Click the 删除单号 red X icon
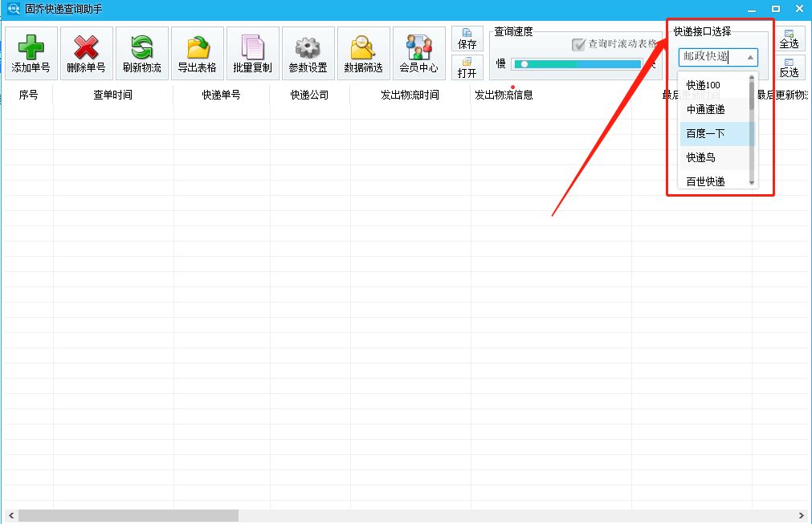The image size is (812, 524). coord(86,47)
